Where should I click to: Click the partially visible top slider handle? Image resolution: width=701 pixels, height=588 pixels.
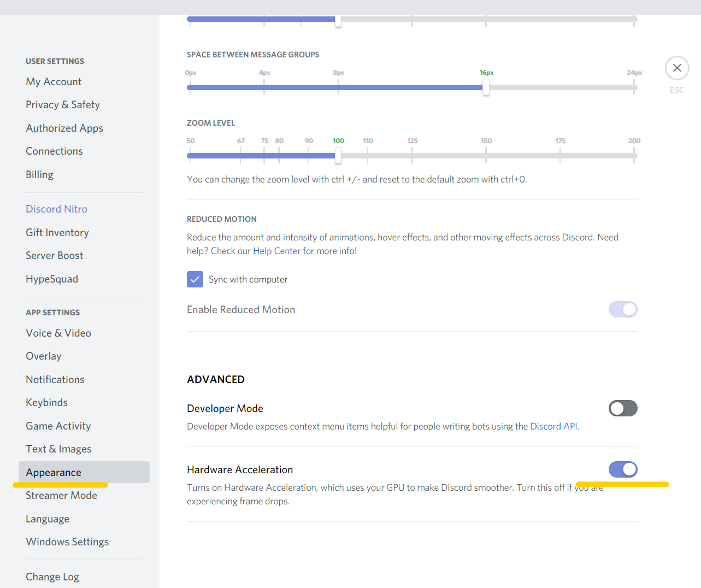click(338, 21)
